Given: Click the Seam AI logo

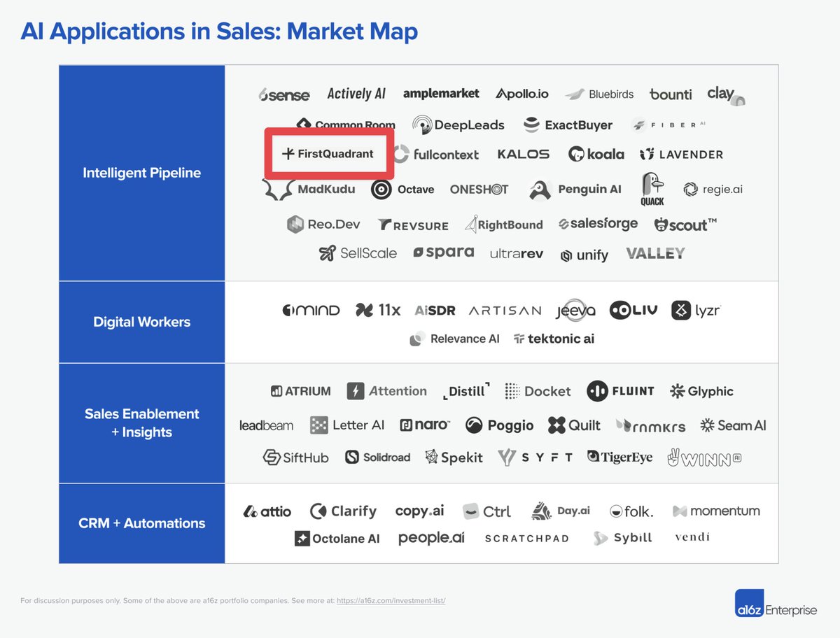Looking at the screenshot, I should [733, 425].
